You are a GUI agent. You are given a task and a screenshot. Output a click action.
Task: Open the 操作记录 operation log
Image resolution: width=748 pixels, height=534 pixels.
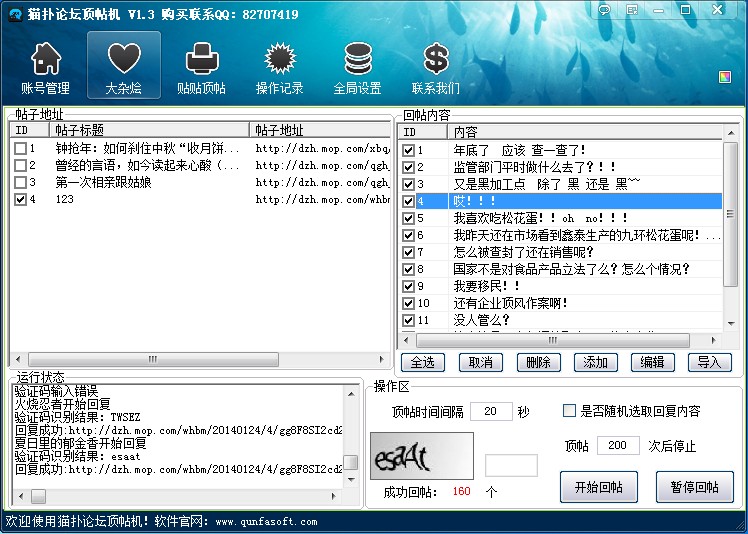(x=279, y=68)
